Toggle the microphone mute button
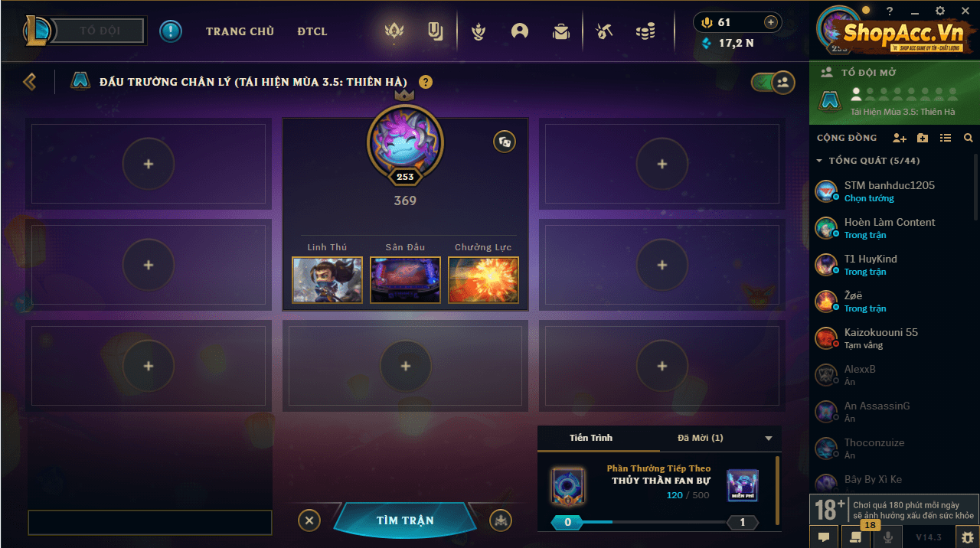980x548 pixels. (x=889, y=537)
